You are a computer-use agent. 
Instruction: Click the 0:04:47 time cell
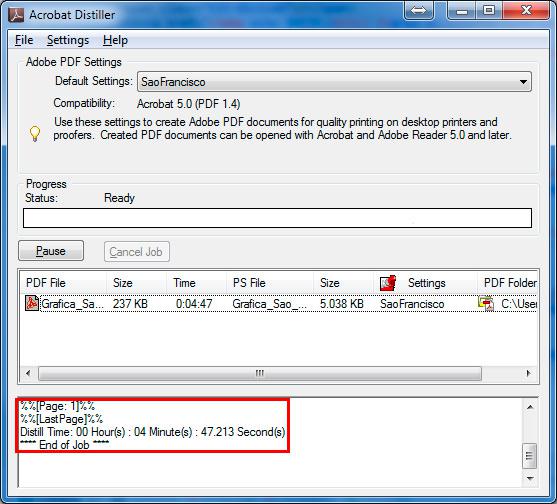pos(194,304)
